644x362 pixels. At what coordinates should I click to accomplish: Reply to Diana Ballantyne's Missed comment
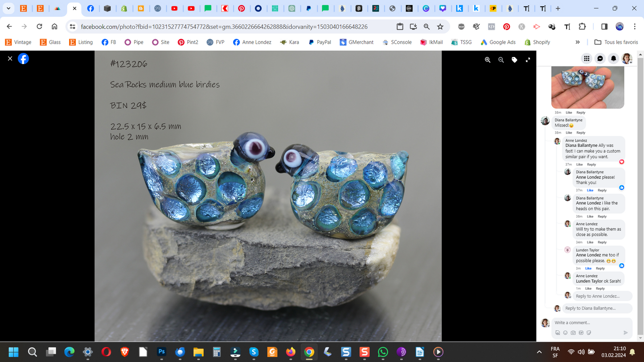click(581, 133)
